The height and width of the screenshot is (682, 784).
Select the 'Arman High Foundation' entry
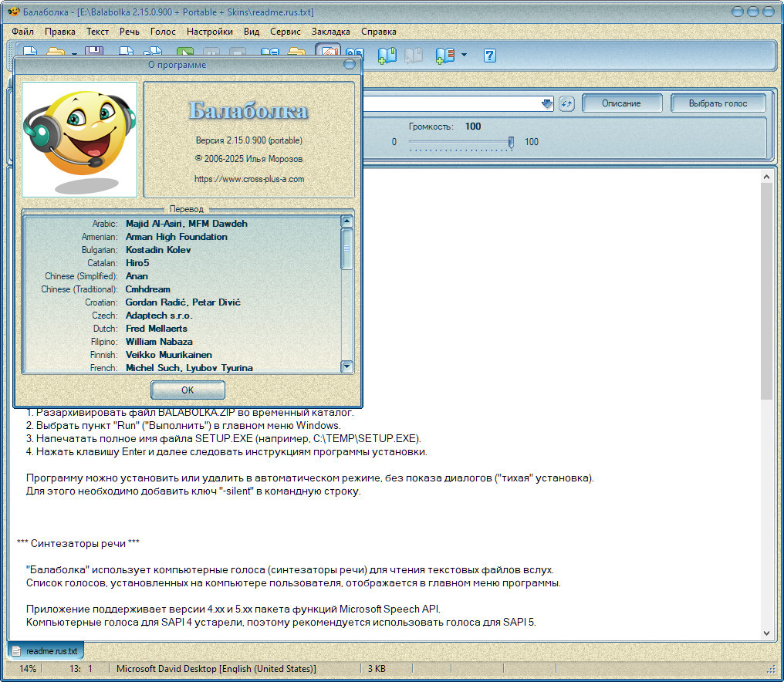tap(177, 237)
